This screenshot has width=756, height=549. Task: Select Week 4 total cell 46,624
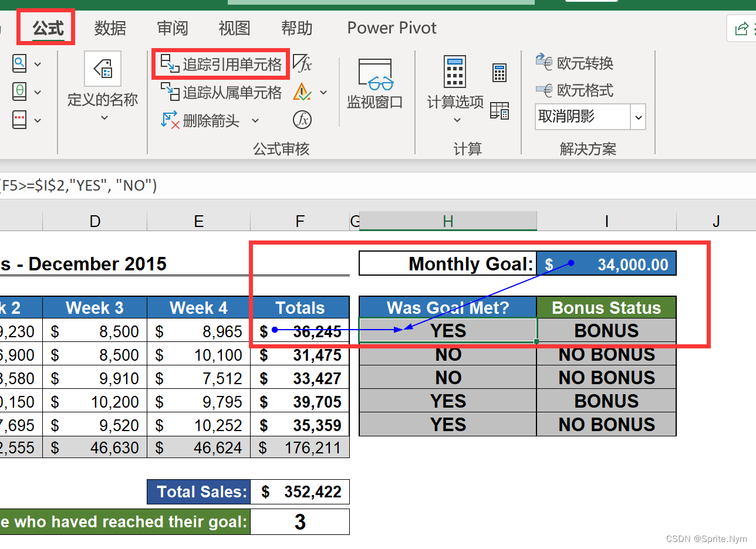pyautogui.click(x=199, y=448)
